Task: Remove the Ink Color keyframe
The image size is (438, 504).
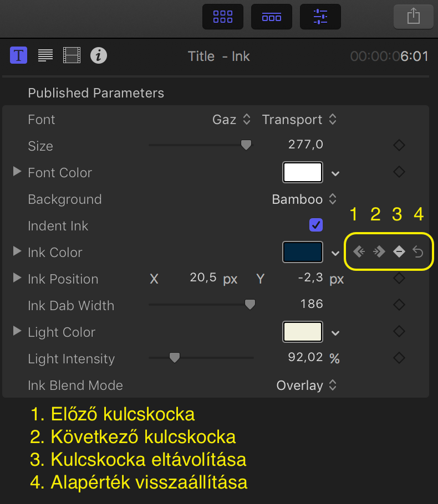Action: pyautogui.click(x=399, y=253)
